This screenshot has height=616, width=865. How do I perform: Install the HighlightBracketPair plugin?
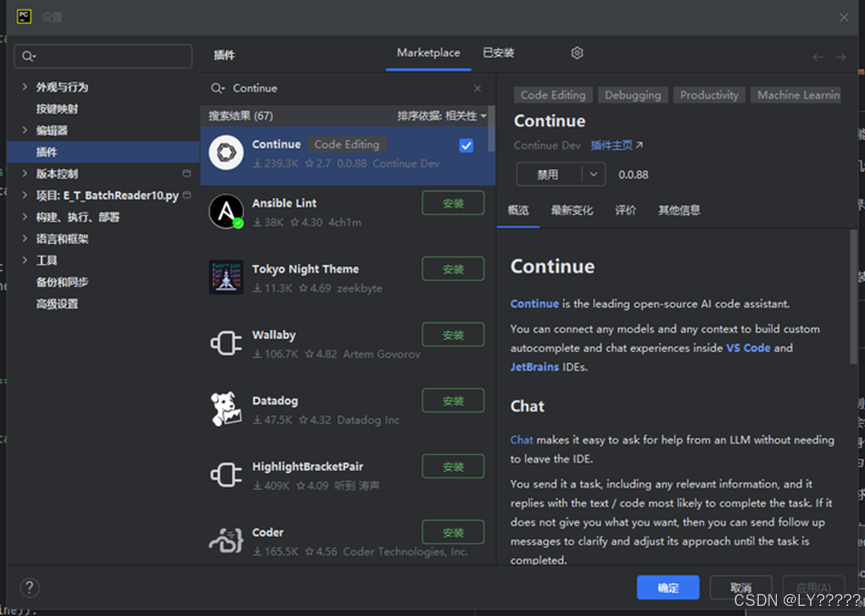tap(453, 467)
